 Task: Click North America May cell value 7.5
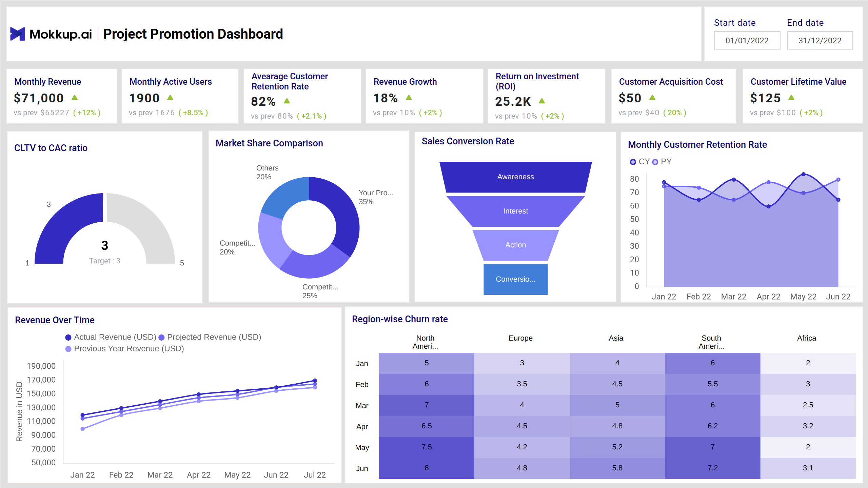click(x=427, y=447)
